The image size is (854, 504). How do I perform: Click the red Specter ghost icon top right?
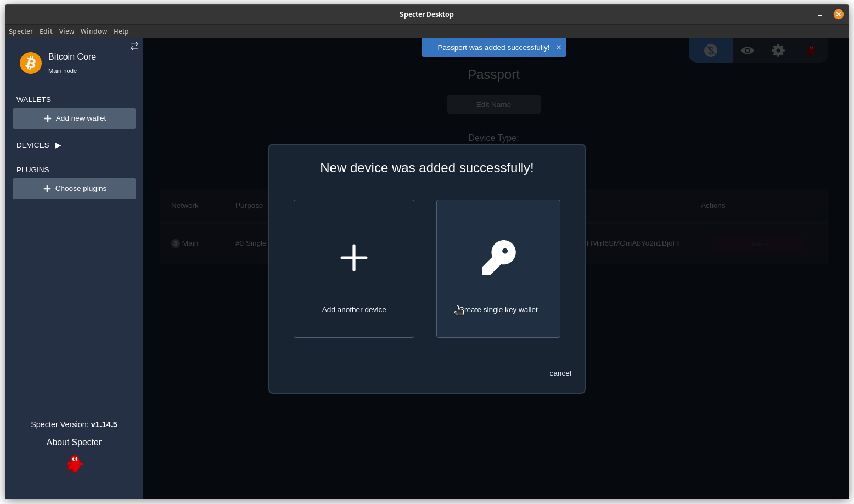point(811,50)
